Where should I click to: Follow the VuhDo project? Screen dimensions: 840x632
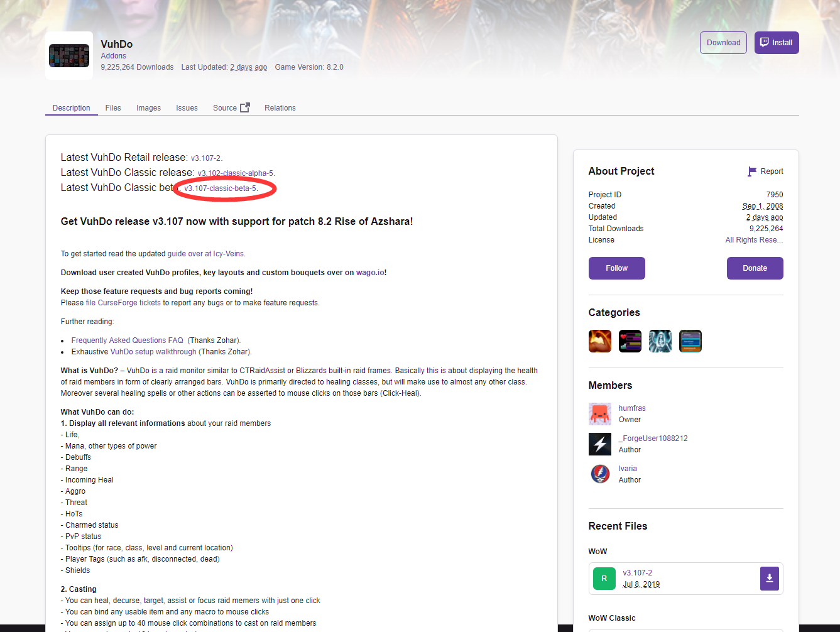click(x=616, y=268)
